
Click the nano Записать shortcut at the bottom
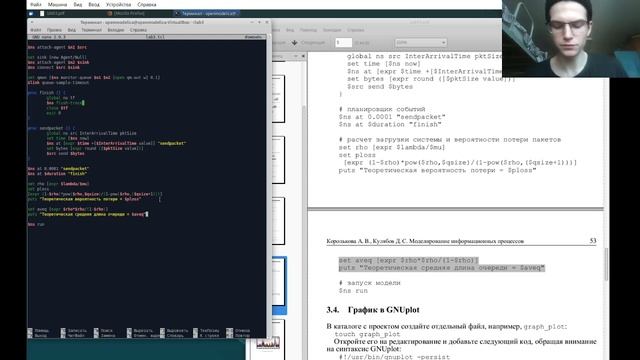(x=74, y=331)
